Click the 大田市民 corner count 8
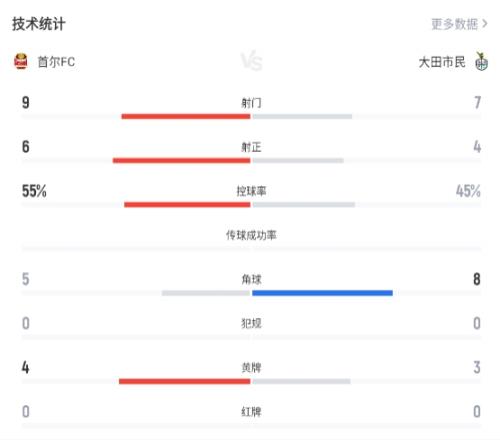 point(477,279)
